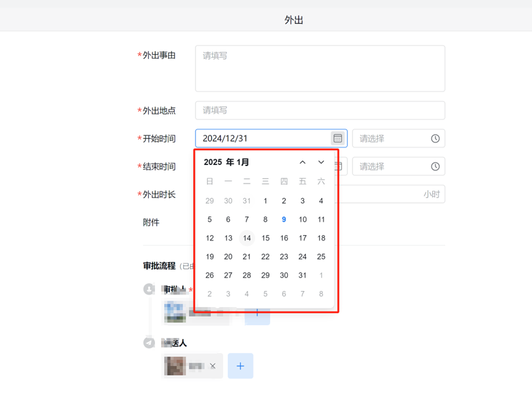Screen dimensions: 532x411
Task: Pick January 31 in the calendar
Action: pos(303,275)
